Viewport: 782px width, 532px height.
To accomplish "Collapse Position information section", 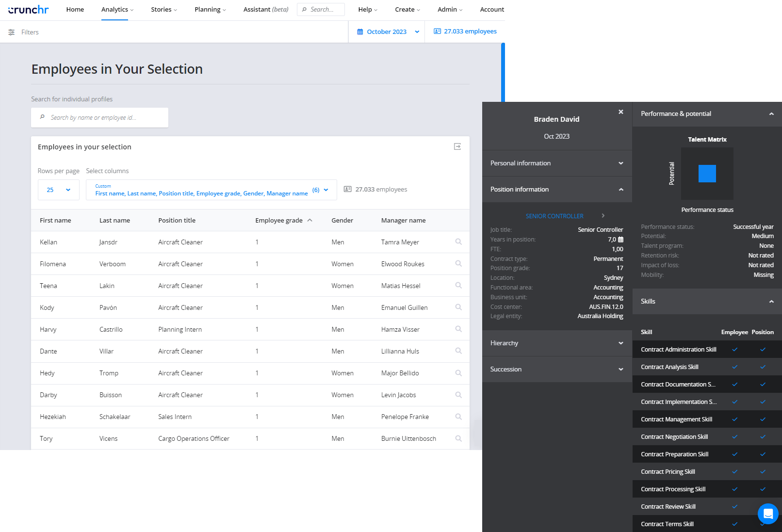I will (557, 190).
